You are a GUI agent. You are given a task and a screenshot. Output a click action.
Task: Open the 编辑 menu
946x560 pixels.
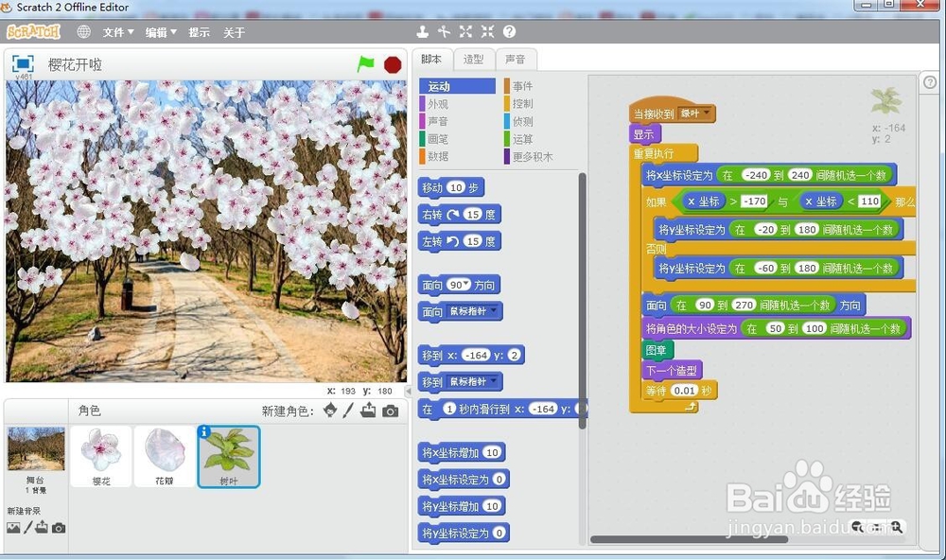click(161, 32)
